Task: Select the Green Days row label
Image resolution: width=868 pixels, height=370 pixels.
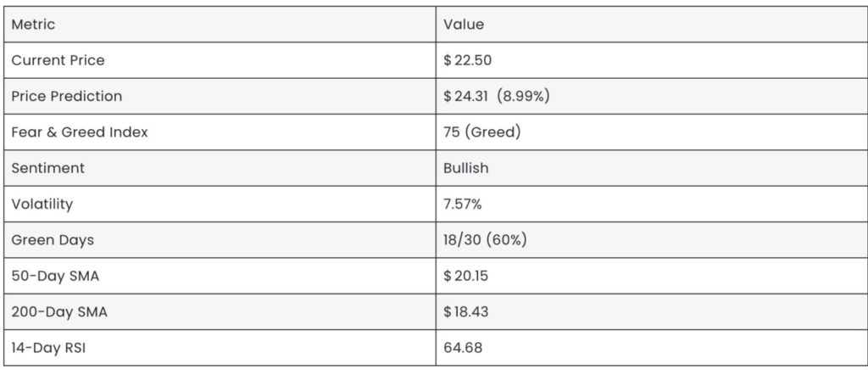Action: [53, 240]
